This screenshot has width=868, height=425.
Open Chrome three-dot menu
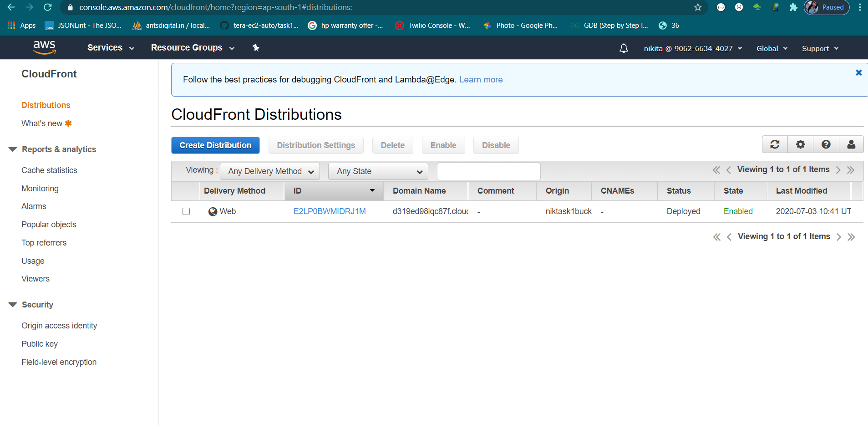point(860,7)
